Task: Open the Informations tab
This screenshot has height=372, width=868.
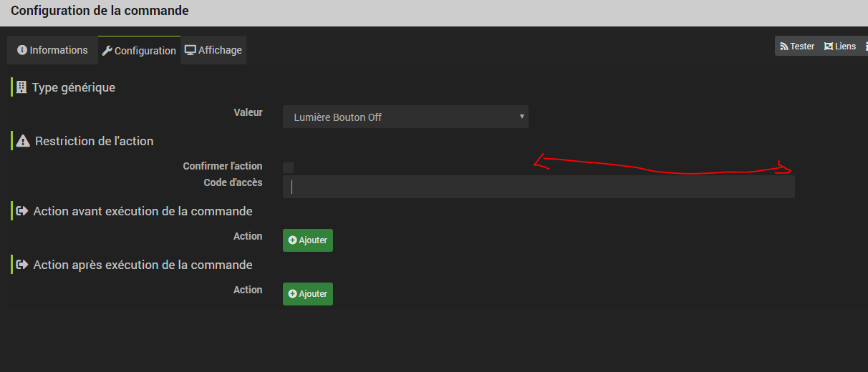Action: tap(52, 50)
